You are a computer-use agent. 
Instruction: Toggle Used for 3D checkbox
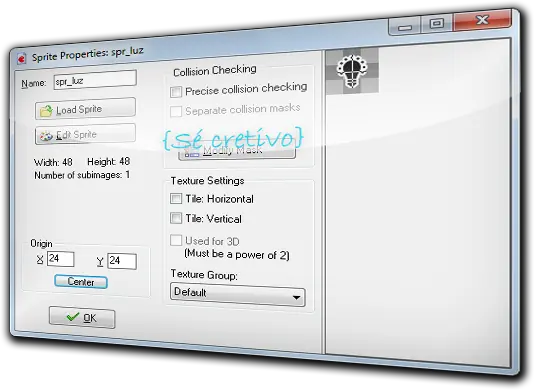(x=176, y=240)
